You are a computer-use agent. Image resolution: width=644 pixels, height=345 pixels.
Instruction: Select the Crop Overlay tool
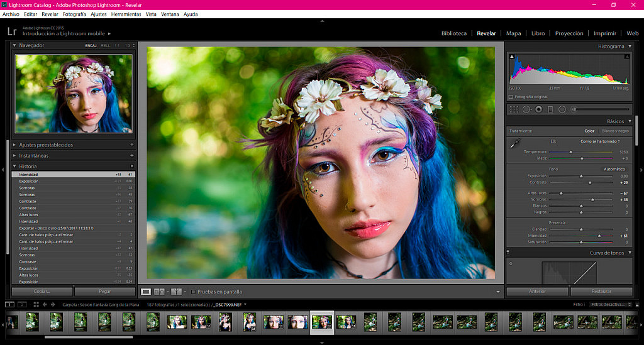(514, 109)
